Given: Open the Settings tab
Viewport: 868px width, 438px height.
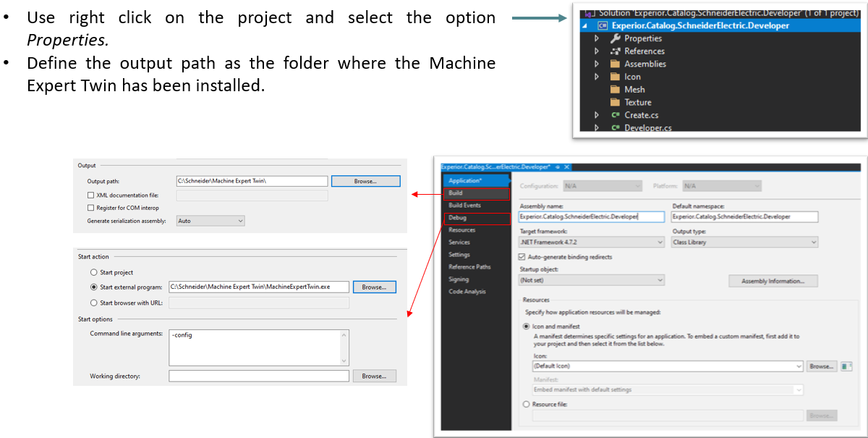Looking at the screenshot, I should 476,255.
